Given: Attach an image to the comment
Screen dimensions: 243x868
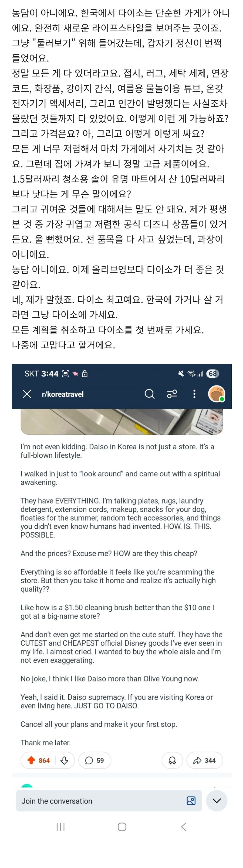Looking at the screenshot, I should point(191,801).
